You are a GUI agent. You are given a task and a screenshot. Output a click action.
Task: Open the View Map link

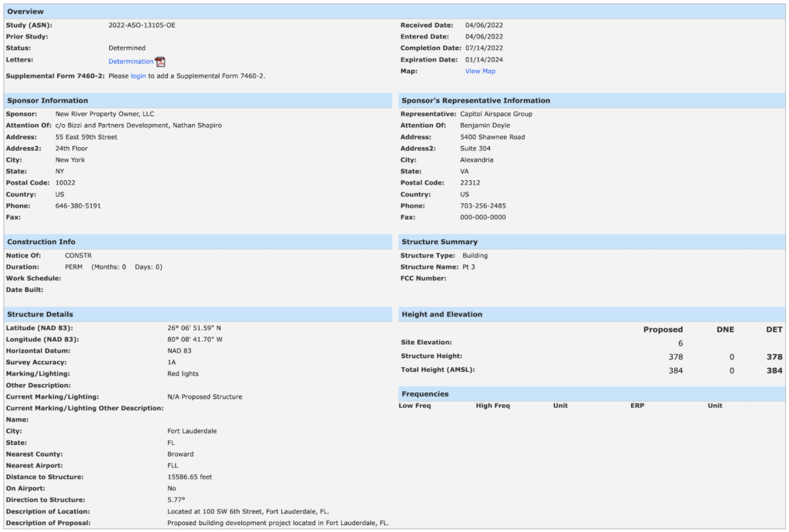click(x=480, y=71)
